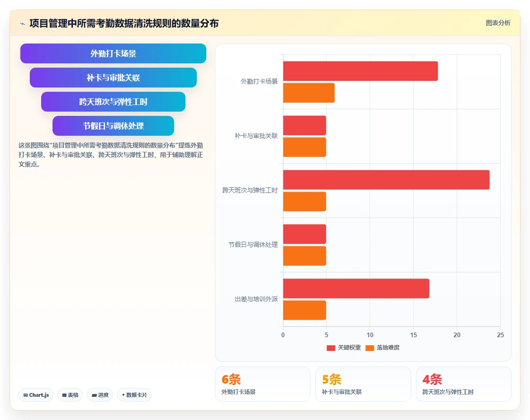Viewport: 530px width, 420px height.
Task: Click the 数据卡片 tag chip
Action: coord(134,395)
